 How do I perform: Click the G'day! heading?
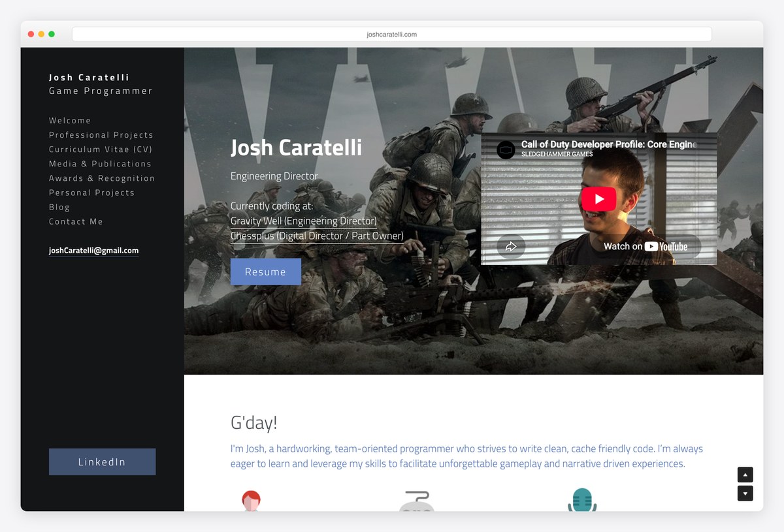point(254,423)
